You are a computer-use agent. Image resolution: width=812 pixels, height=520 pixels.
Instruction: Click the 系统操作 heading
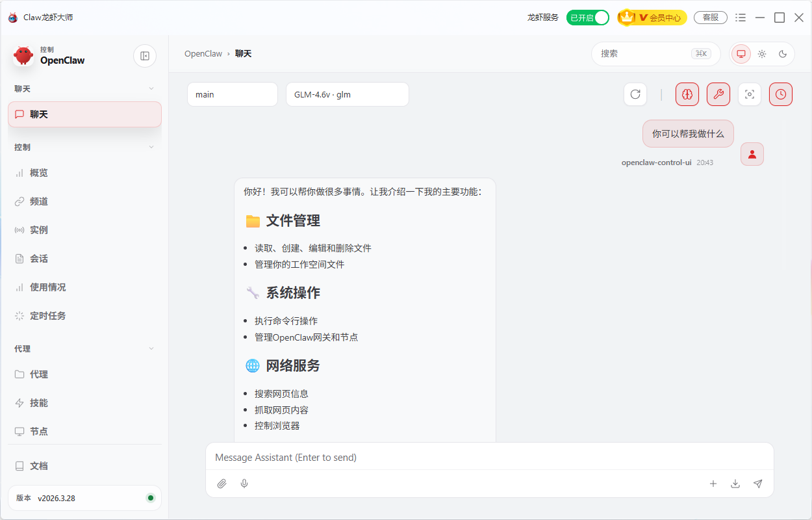[x=293, y=293]
